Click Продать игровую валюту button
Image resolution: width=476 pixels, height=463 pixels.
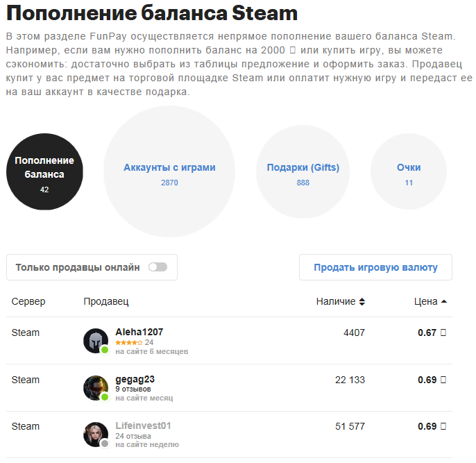coord(376,267)
